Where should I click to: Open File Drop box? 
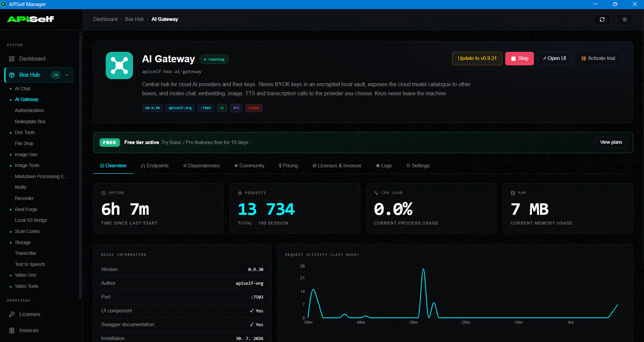point(24,143)
